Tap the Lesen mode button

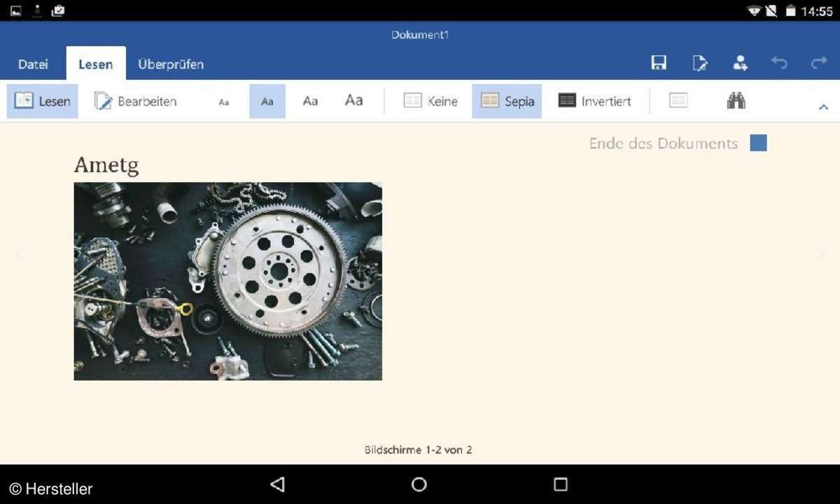pos(43,101)
